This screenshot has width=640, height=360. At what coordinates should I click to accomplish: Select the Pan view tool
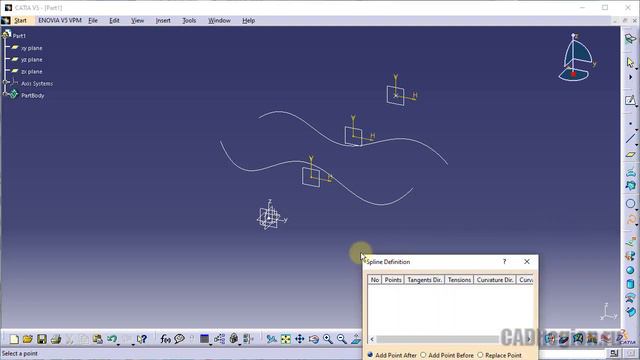(x=300, y=339)
